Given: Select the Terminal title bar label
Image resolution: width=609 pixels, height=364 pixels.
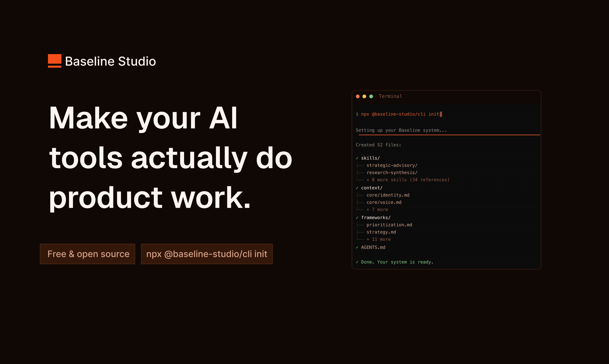Looking at the screenshot, I should [390, 96].
